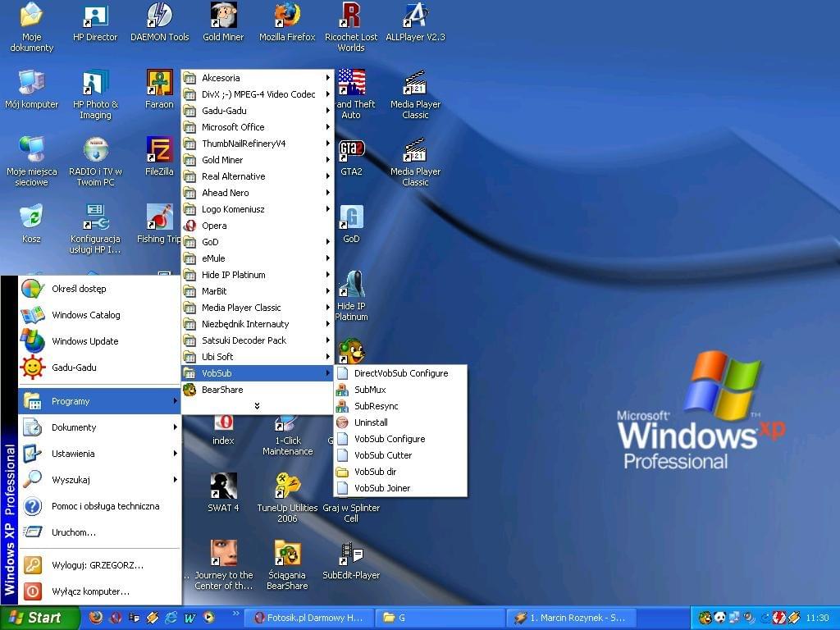Choose DirectVobSub Configure menu entry
Image resolution: width=840 pixels, height=630 pixels.
point(400,373)
